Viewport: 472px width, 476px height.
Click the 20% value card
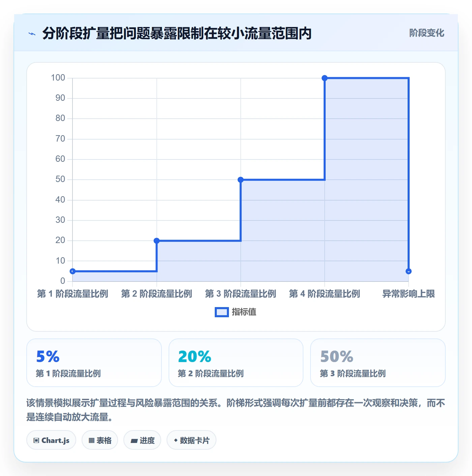pyautogui.click(x=236, y=363)
